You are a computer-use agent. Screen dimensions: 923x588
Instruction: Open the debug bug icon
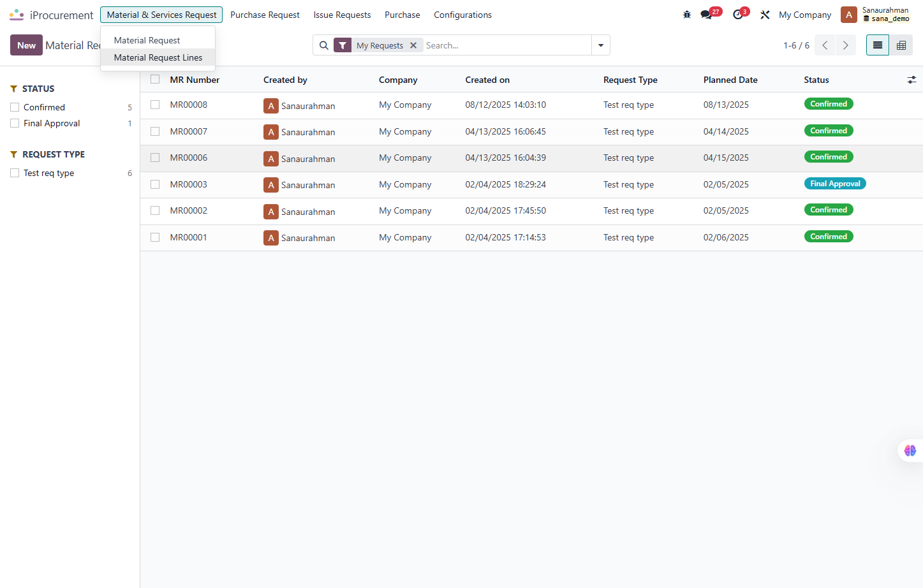(687, 15)
